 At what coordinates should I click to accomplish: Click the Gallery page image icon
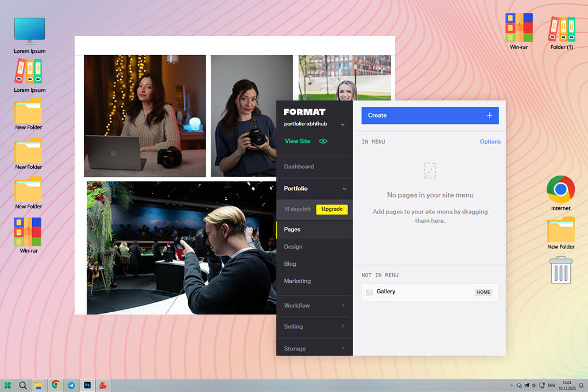pos(369,292)
